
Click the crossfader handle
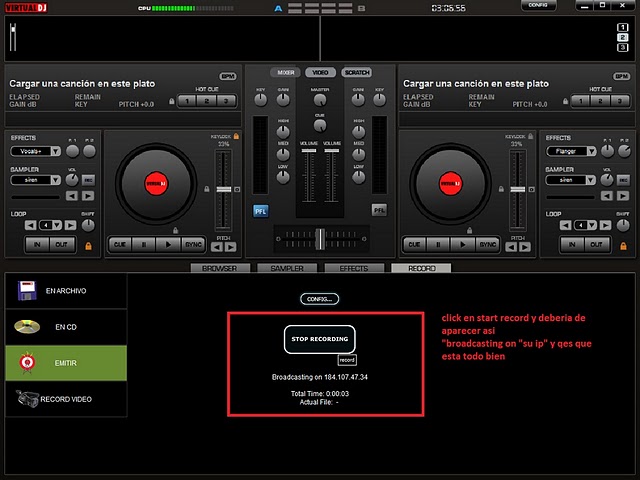[321, 238]
